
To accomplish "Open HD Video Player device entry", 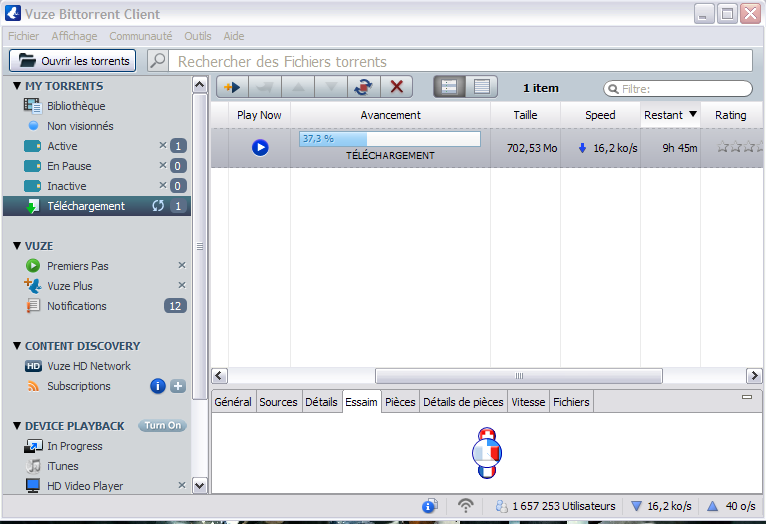I will (85, 486).
